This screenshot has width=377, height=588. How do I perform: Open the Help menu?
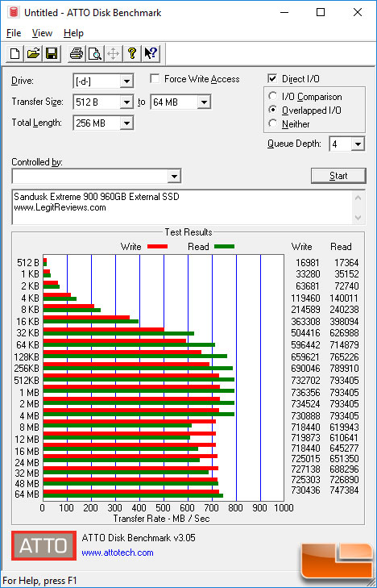73,33
